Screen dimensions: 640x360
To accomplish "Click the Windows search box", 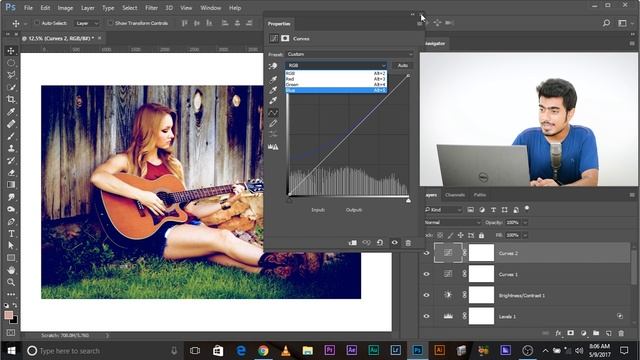I will [x=102, y=351].
